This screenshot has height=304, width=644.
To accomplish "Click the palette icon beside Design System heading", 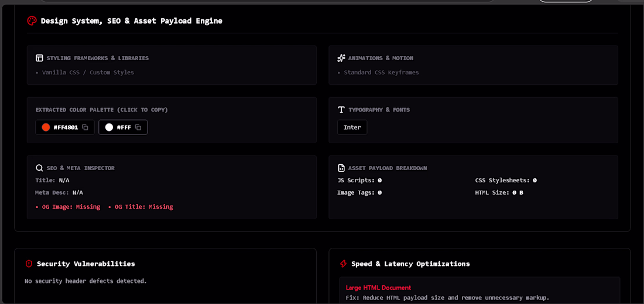I will [x=32, y=20].
